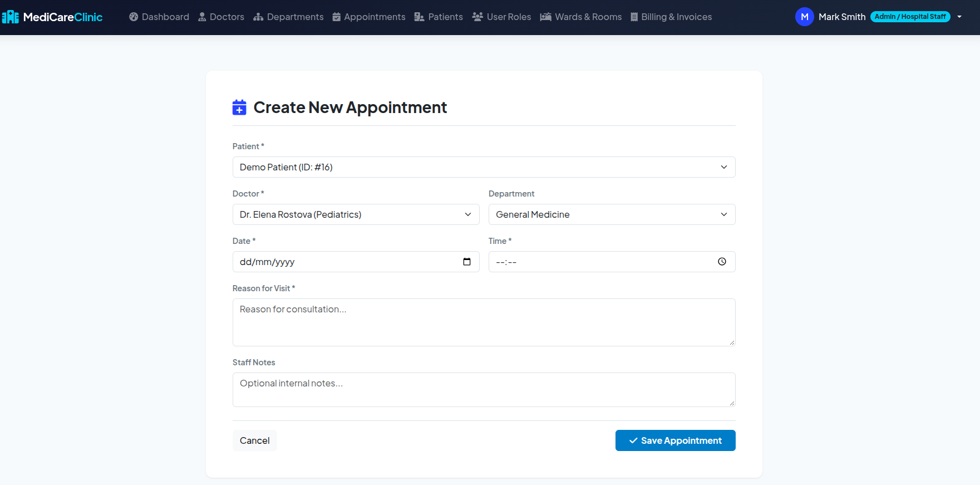Expand the user account dropdown caret
The width and height of the screenshot is (980, 485).
click(959, 17)
